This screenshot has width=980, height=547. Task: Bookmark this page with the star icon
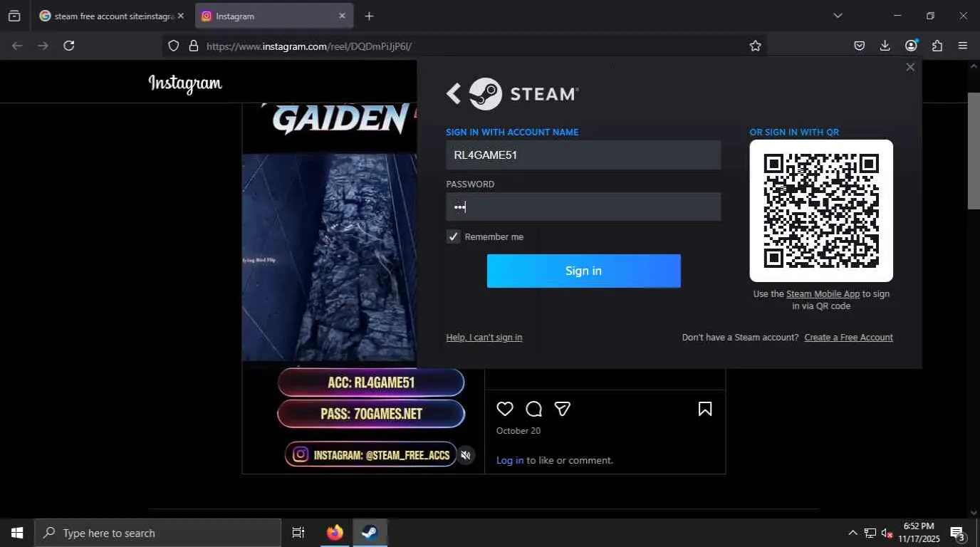coord(755,46)
